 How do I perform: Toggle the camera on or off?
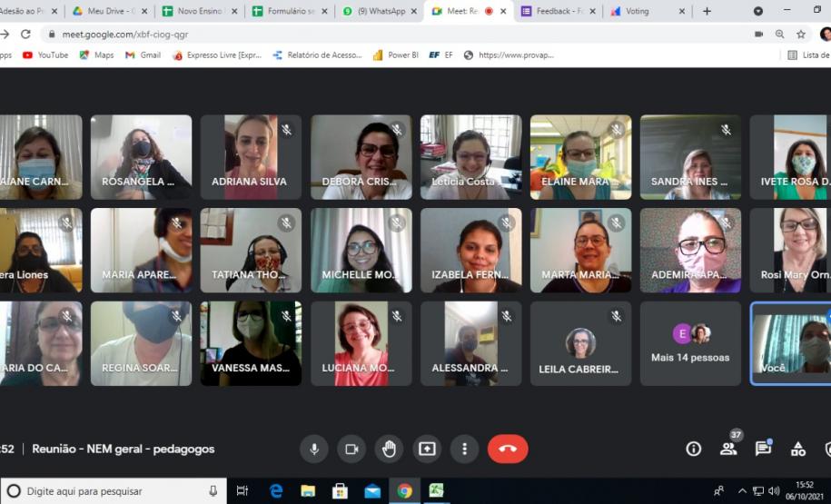click(x=351, y=449)
